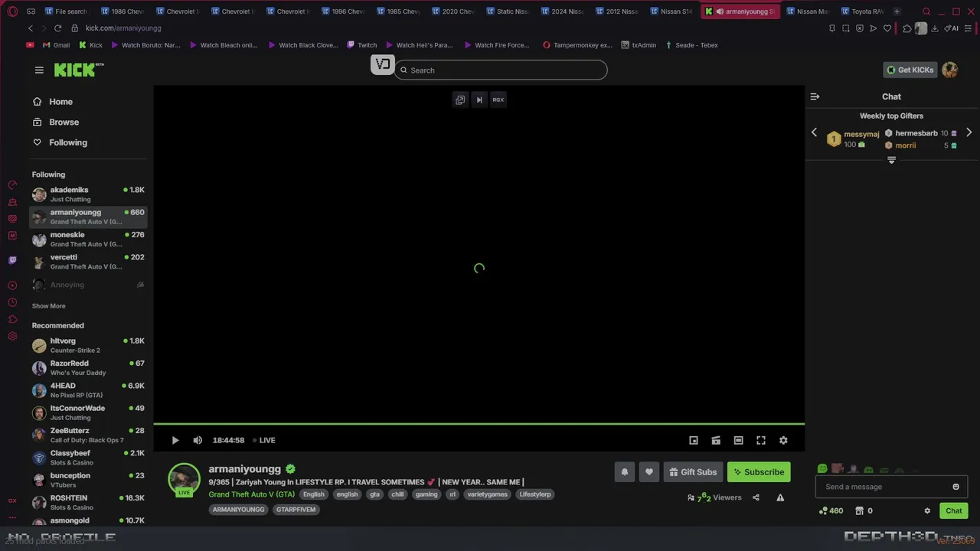Open the channel points shop icon
Screen dimensions: 980x551
tap(859, 510)
